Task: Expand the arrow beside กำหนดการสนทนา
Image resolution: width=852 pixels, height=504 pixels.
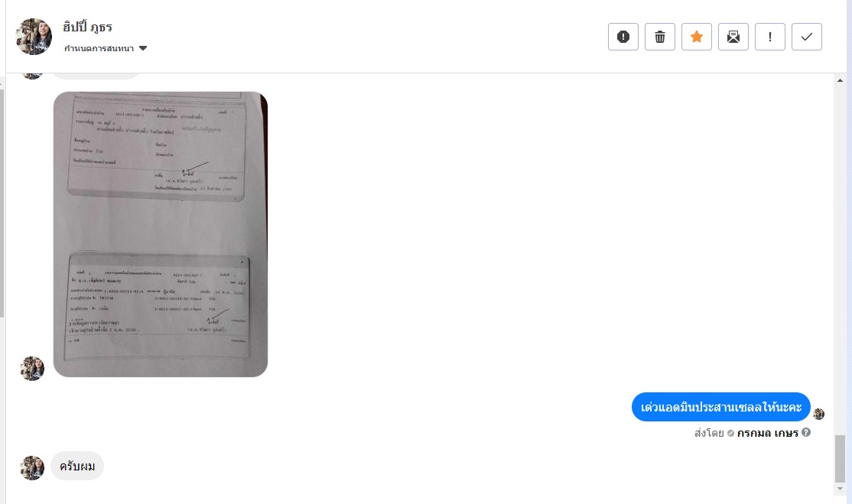Action: pyautogui.click(x=143, y=48)
